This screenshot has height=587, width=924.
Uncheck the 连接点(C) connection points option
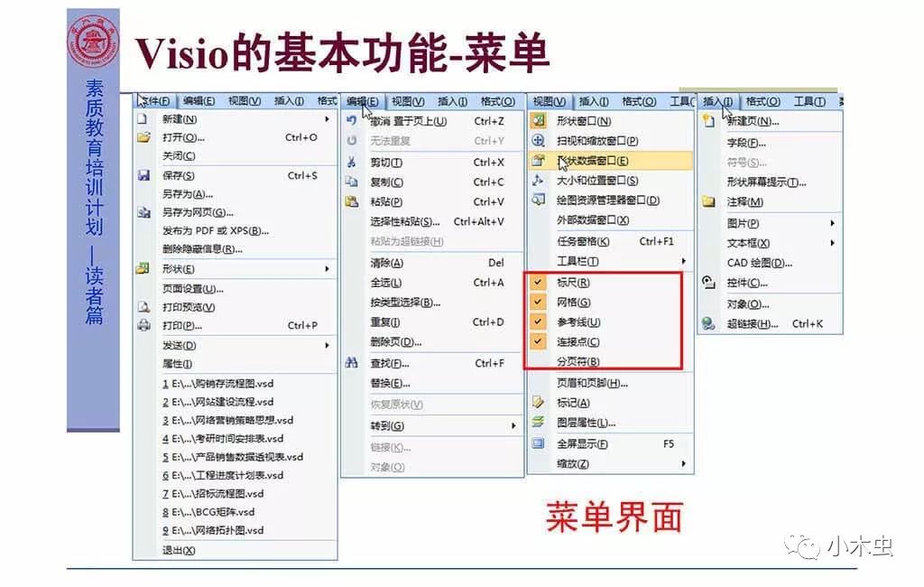point(538,341)
